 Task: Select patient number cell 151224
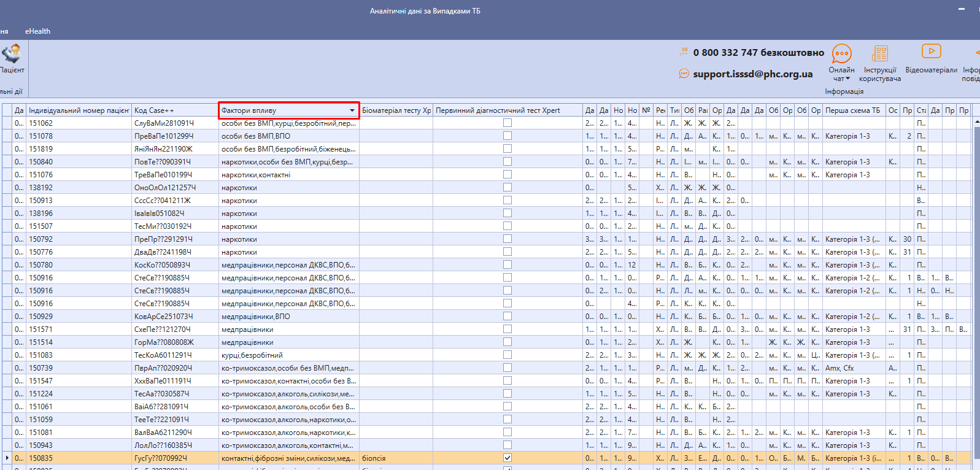(79, 394)
